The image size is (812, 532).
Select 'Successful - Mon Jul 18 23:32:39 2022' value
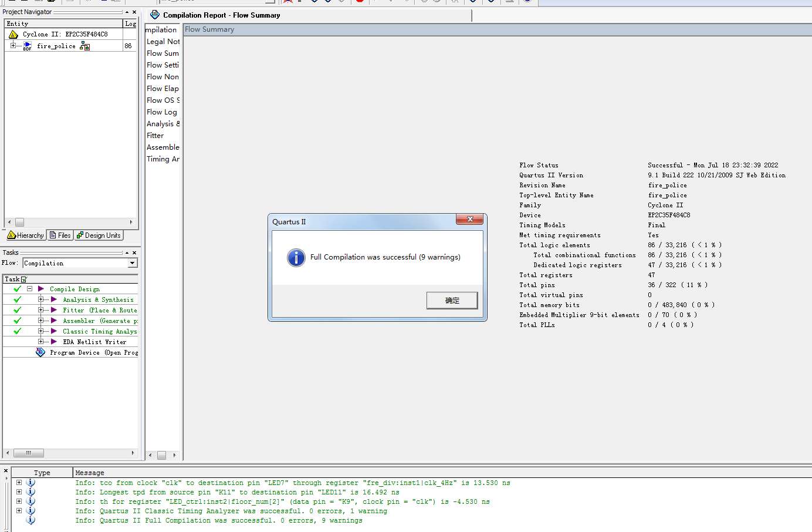click(x=713, y=166)
